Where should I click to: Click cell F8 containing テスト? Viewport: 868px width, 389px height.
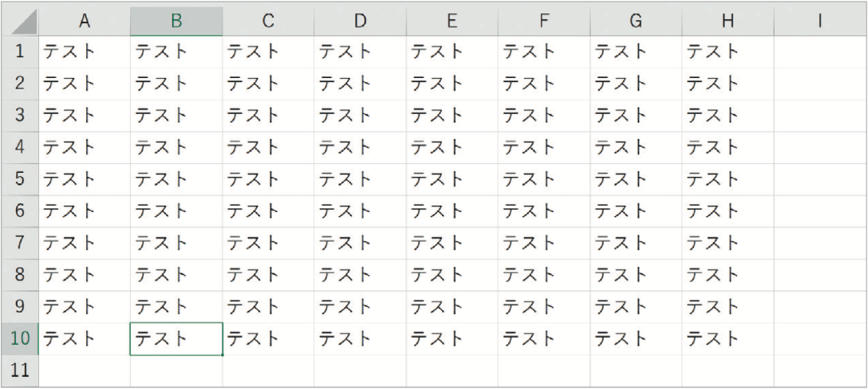coord(543,275)
